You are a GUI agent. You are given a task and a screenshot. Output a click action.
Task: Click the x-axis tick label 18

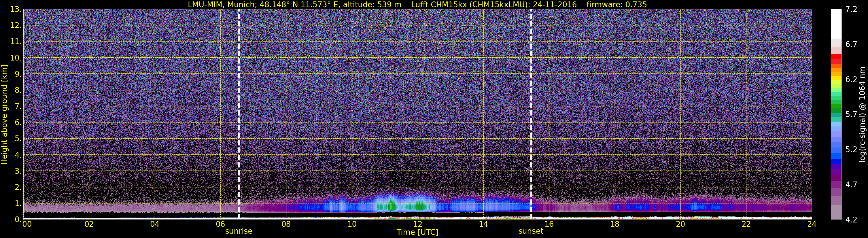tap(614, 224)
